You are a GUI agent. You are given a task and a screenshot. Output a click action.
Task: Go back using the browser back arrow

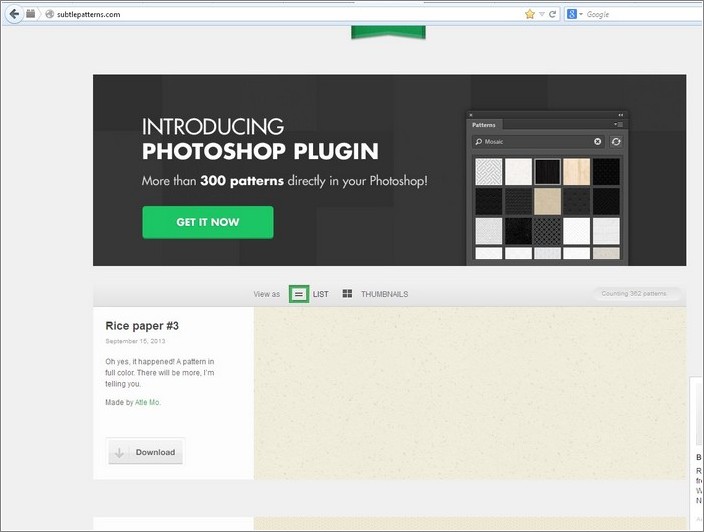point(14,14)
